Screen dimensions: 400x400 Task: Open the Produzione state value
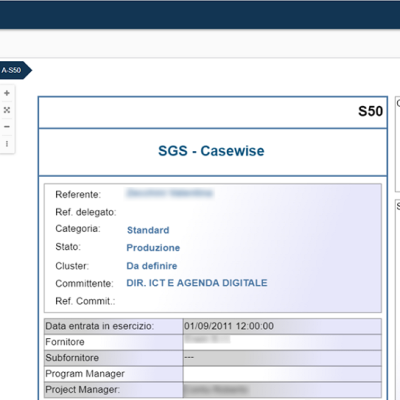point(153,248)
